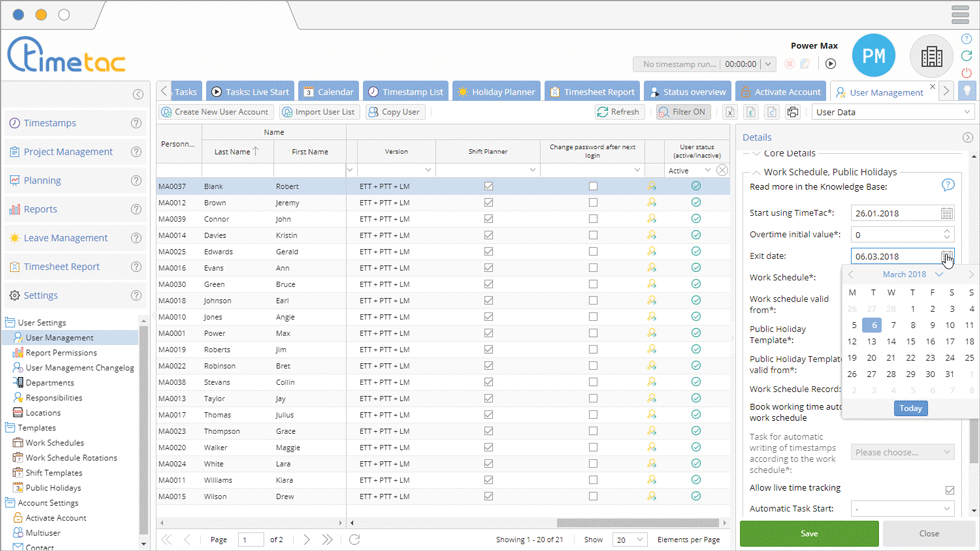Click the lightbulb icon at tab bar end
980x551 pixels.
(967, 91)
